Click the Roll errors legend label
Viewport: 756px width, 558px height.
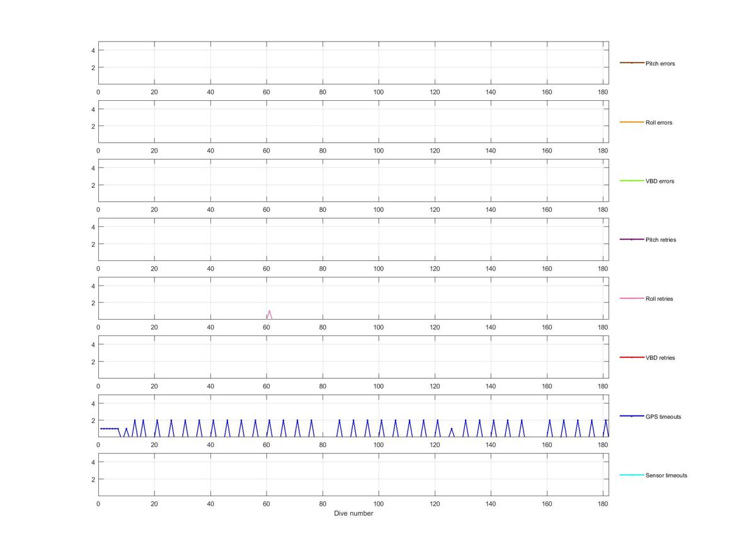coord(659,122)
